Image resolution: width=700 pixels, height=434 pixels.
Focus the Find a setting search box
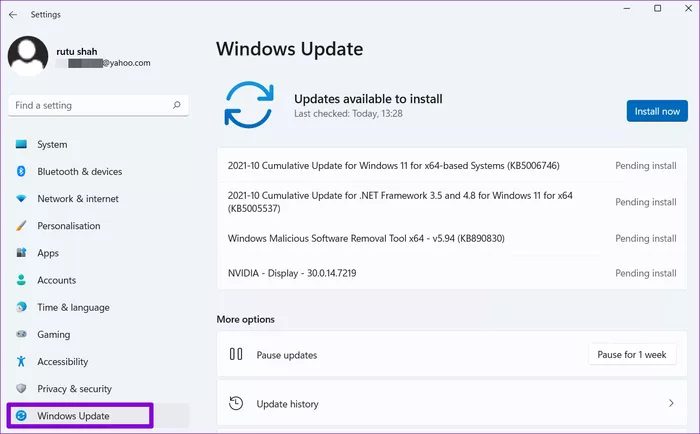98,105
